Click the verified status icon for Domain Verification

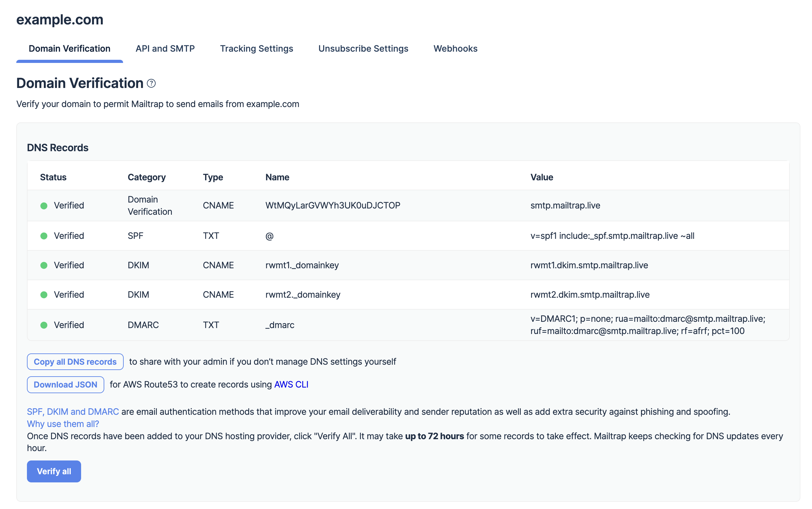(44, 205)
